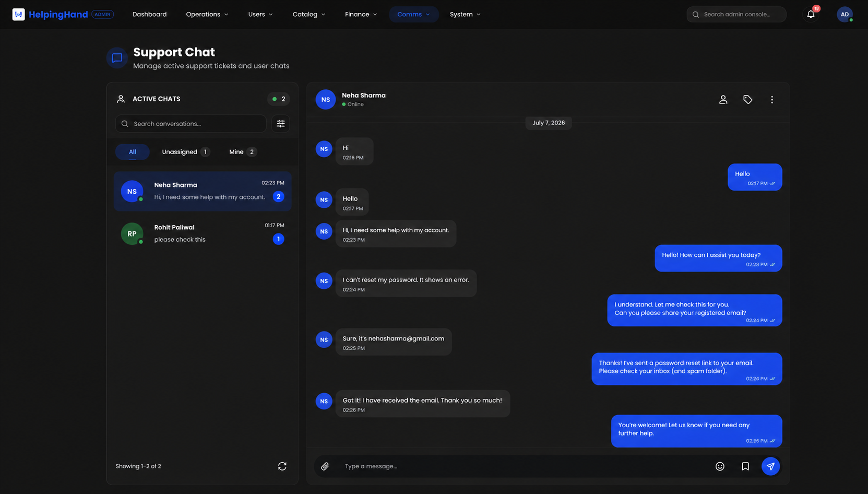Open the three-dot more options menu
The image size is (868, 494).
(772, 100)
